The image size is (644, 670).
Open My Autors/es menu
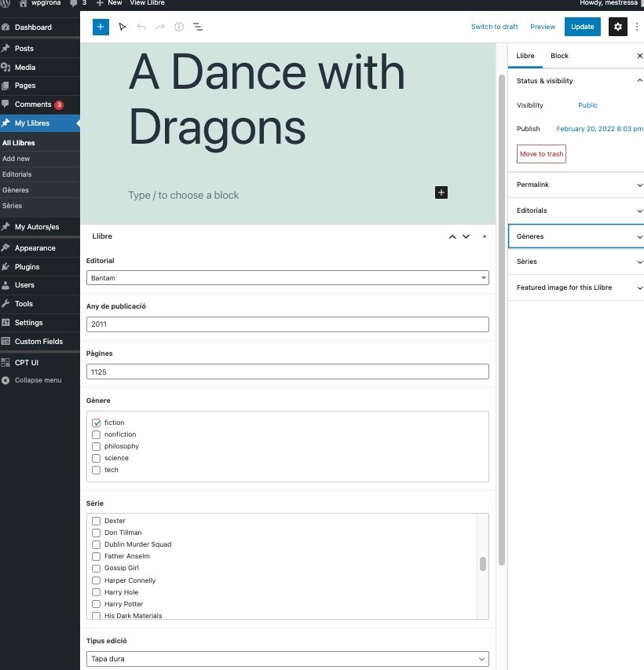pos(37,227)
